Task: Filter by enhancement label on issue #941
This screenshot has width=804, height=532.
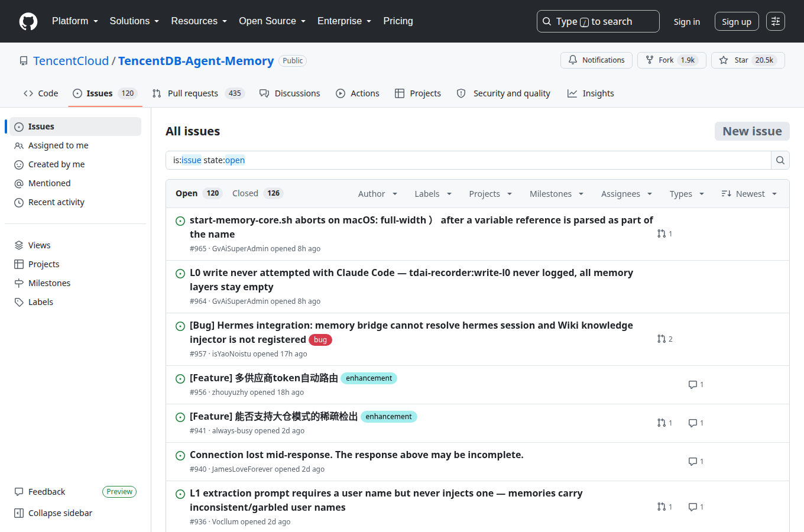Action: tap(388, 417)
